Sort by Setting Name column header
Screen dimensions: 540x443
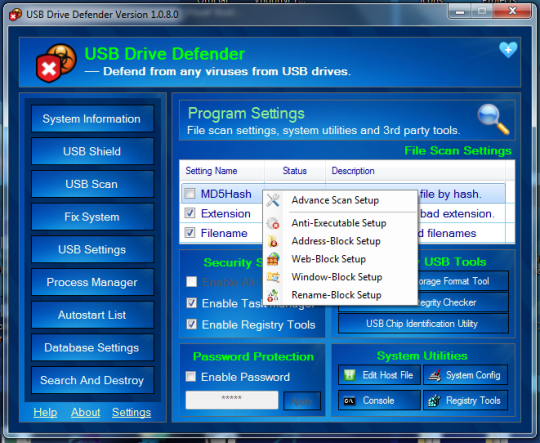click(x=222, y=171)
